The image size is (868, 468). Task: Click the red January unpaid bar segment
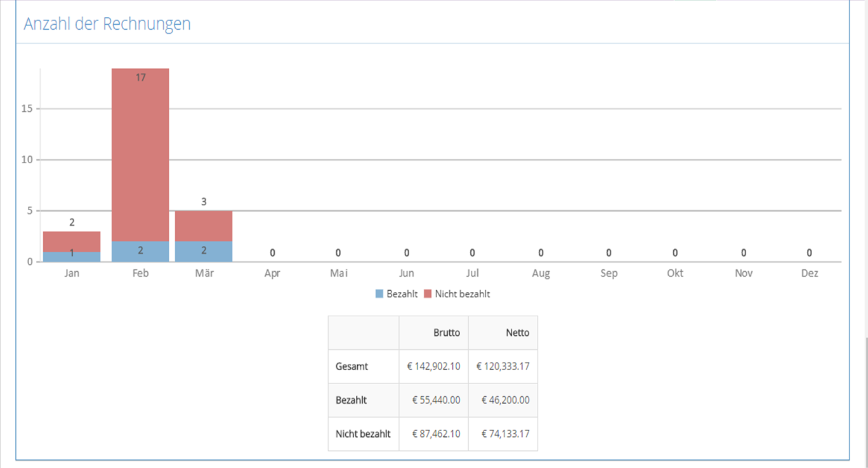click(x=72, y=241)
